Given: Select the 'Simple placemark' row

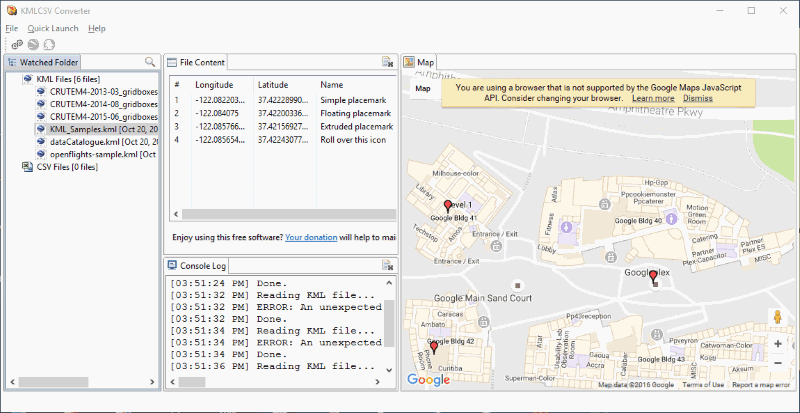Looking at the screenshot, I should [x=283, y=100].
